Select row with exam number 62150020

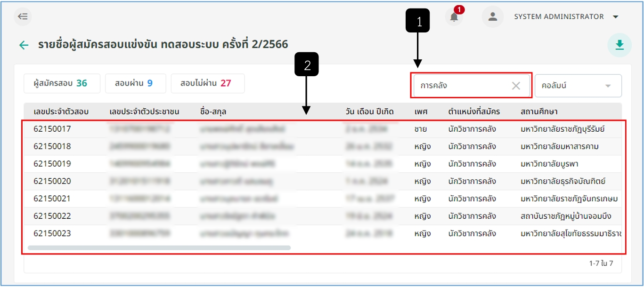323,181
